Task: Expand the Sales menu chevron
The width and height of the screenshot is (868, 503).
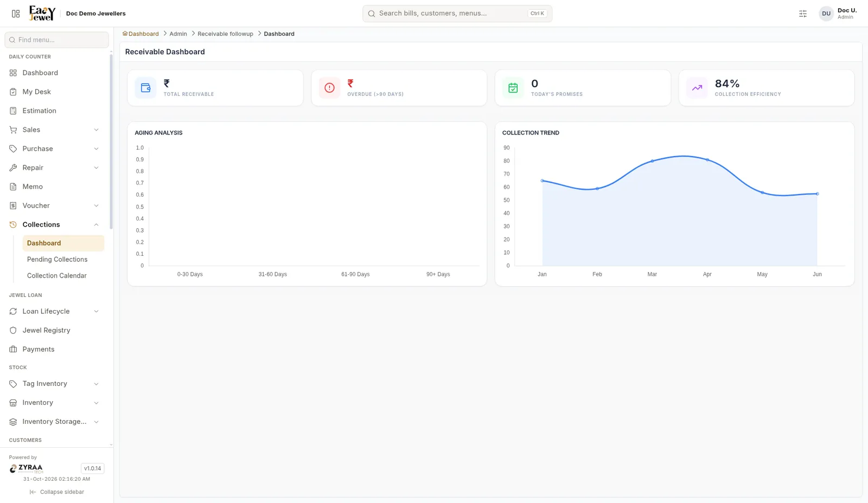Action: (x=96, y=130)
